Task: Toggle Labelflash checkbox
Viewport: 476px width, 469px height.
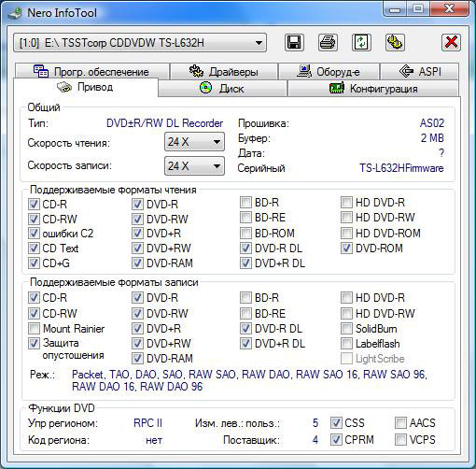Action: 346,344
